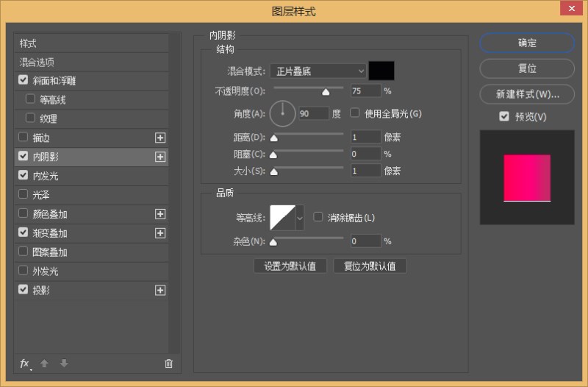Click the styles list vertical scrollbar
Viewport: 588px width, 387px height.
174,193
